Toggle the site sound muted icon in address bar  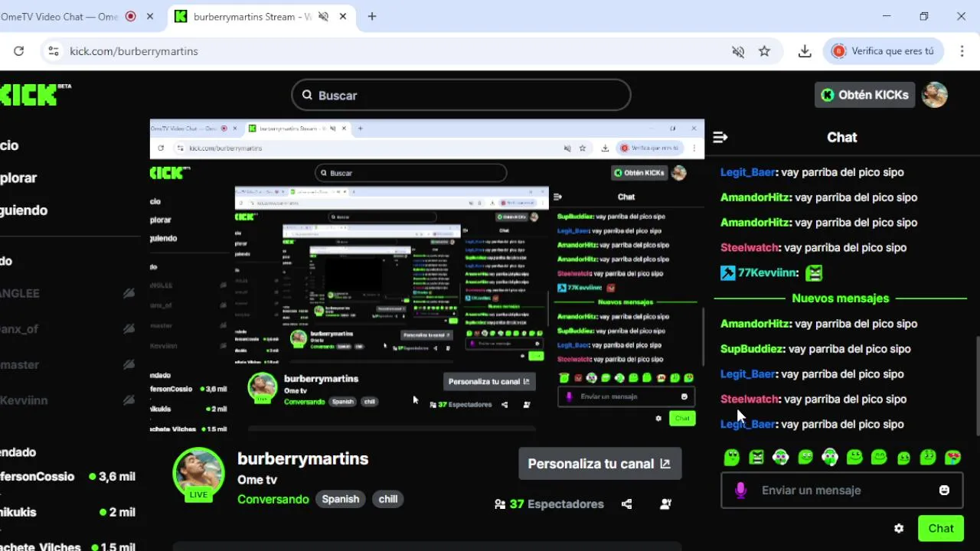738,51
